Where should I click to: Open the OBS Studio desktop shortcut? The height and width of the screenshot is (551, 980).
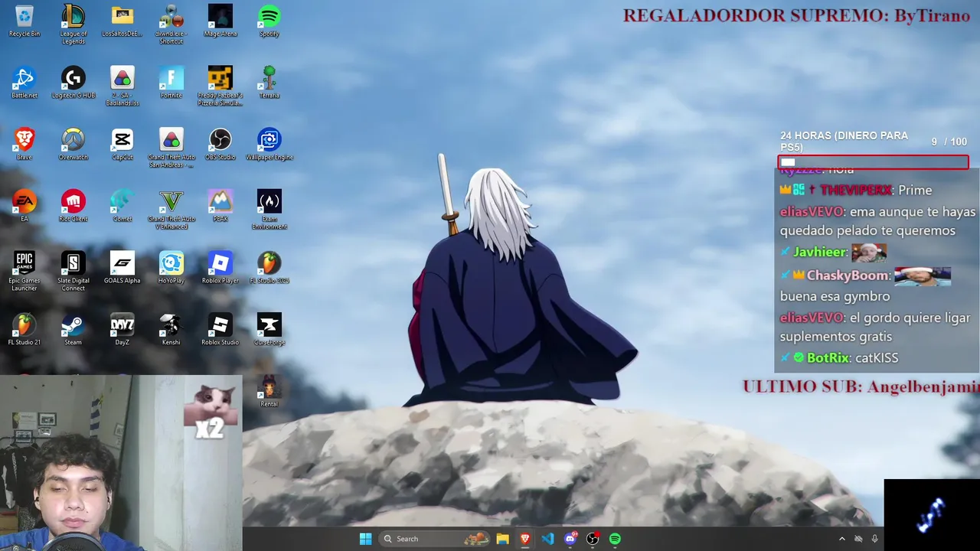pos(220,145)
